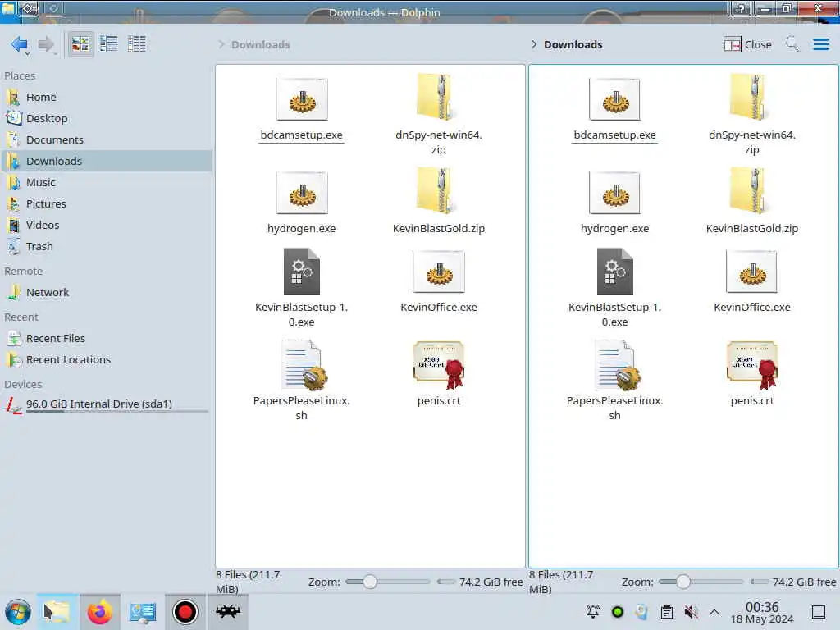Open Pictures in Places panel
The width and height of the screenshot is (840, 630).
[106, 204]
